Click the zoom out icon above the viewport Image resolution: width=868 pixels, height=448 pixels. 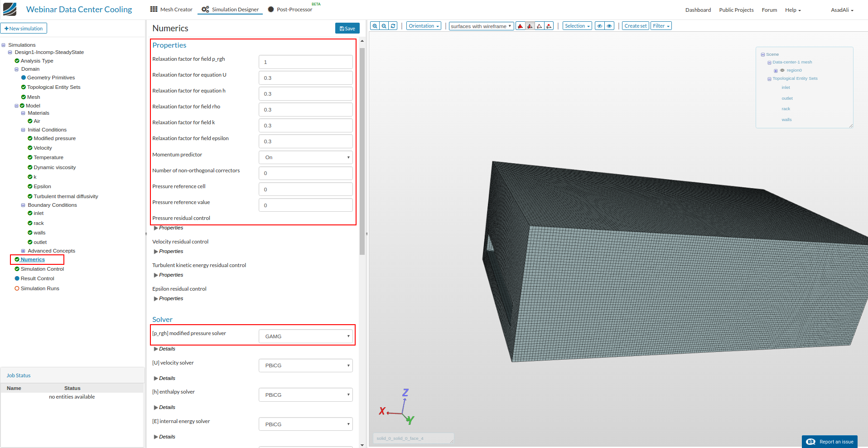383,26
